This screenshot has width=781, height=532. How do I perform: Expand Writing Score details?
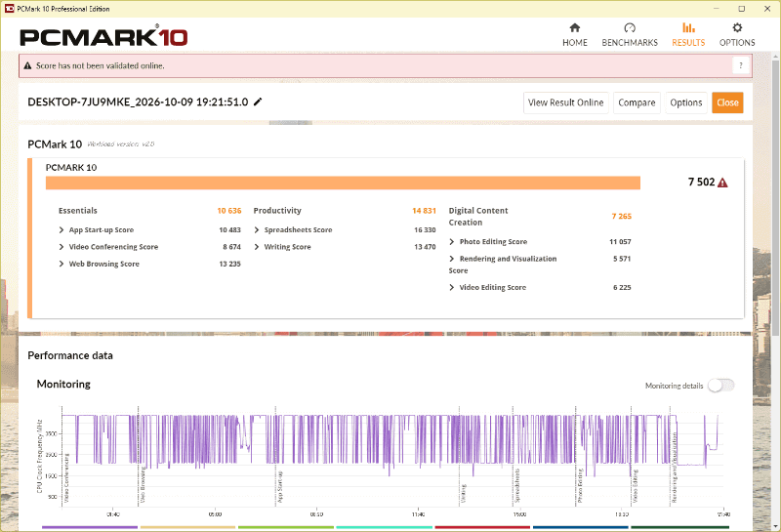pyautogui.click(x=257, y=247)
